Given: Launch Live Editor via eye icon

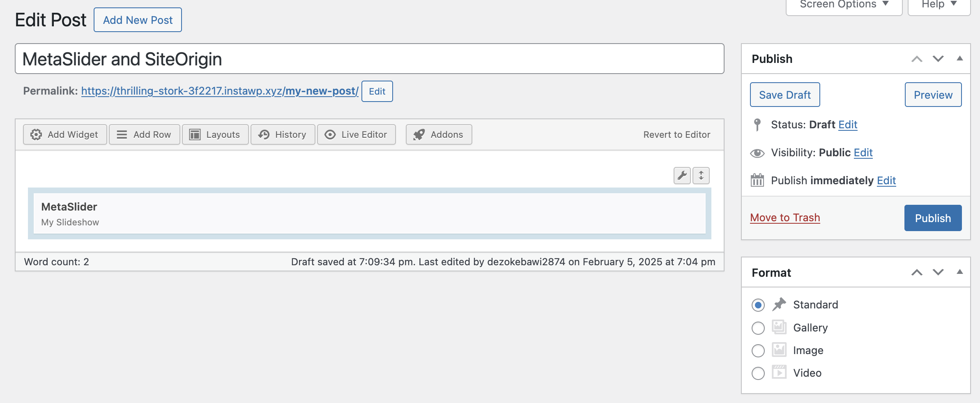Looking at the screenshot, I should coord(330,134).
